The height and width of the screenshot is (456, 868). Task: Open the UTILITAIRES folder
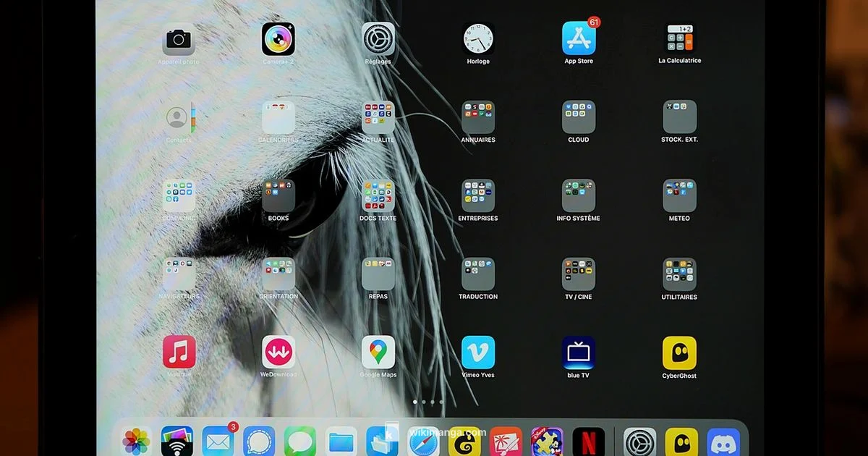679,274
